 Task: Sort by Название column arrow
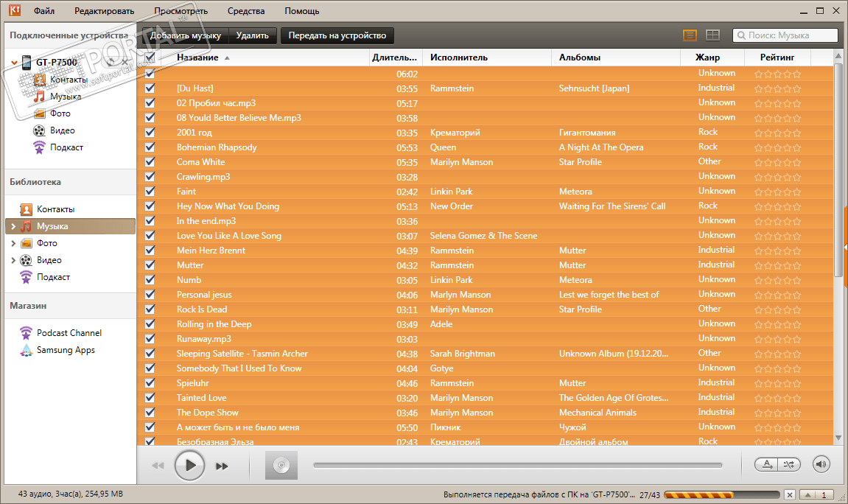(227, 58)
